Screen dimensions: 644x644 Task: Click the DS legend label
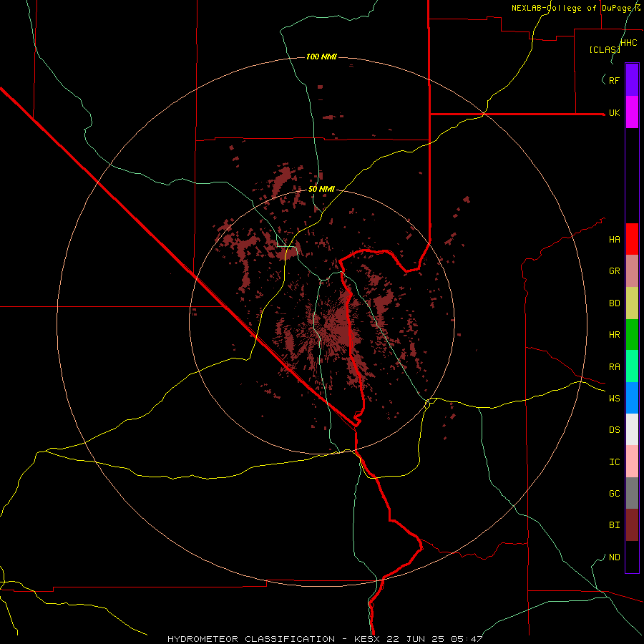pyautogui.click(x=614, y=430)
